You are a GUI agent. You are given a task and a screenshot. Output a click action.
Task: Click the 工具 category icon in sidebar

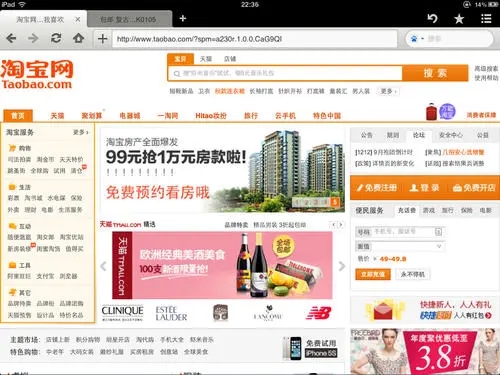tap(12, 265)
